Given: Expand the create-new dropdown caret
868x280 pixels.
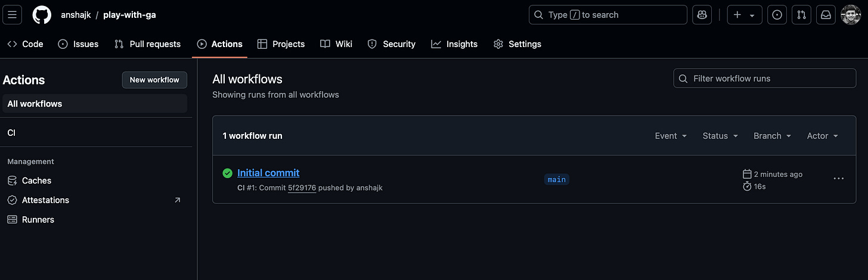Looking at the screenshot, I should point(752,15).
